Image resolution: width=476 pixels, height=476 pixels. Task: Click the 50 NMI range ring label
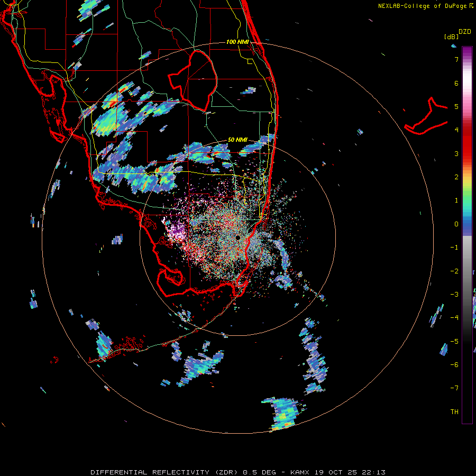pos(237,140)
